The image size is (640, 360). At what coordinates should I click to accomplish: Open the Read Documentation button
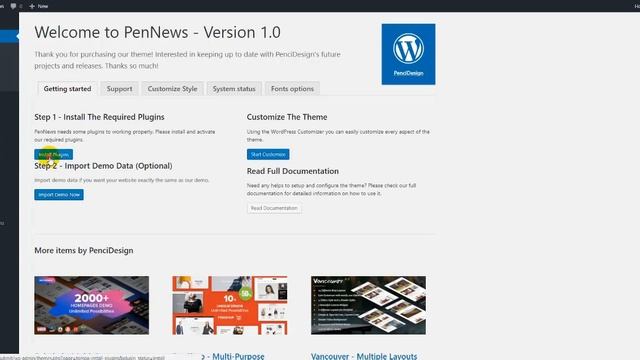pyautogui.click(x=274, y=208)
